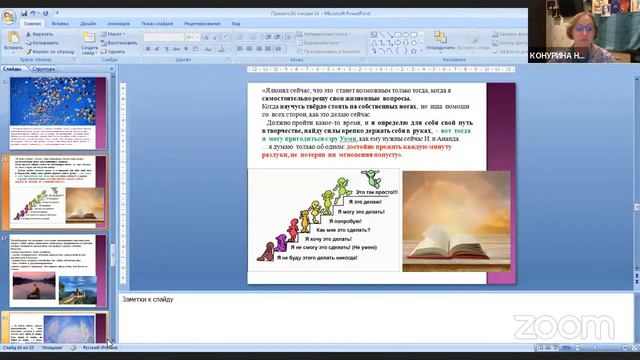
Task: Decrease list indent level
Action: 269,37
